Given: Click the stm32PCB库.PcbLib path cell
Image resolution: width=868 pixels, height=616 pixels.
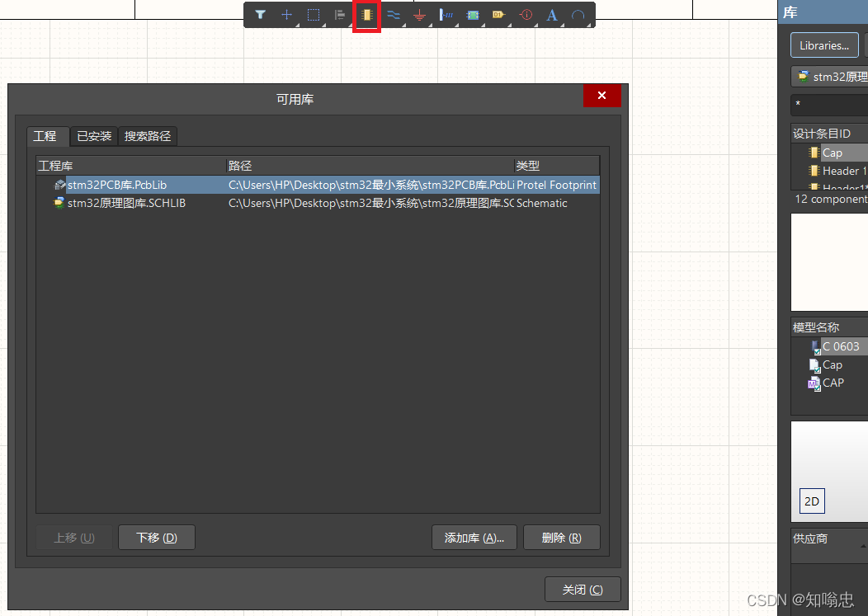Looking at the screenshot, I should (371, 185).
